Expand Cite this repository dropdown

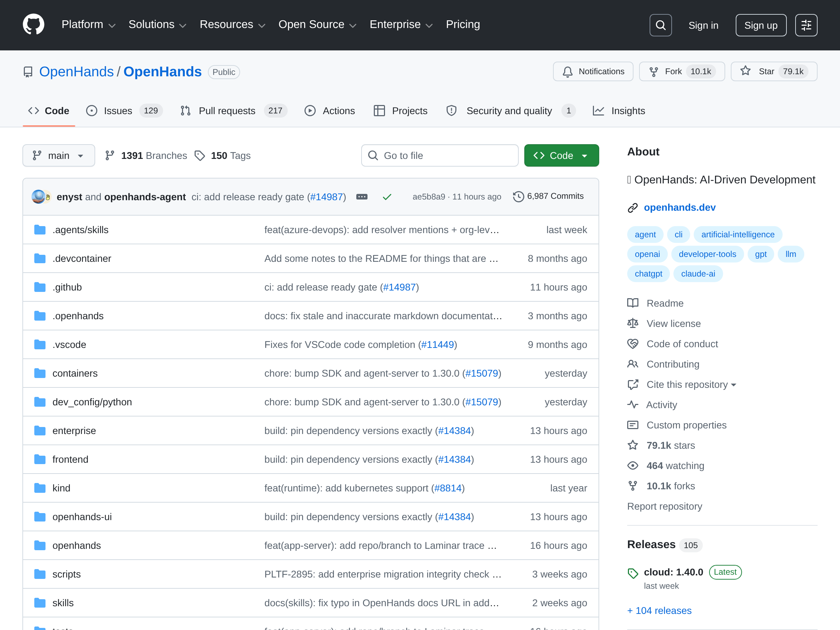(691, 384)
